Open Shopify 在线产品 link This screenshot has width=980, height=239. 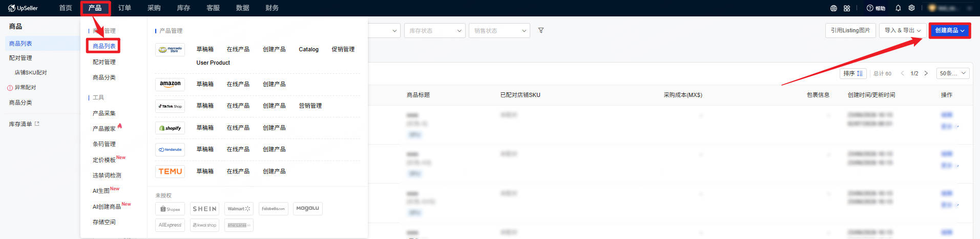coord(238,128)
